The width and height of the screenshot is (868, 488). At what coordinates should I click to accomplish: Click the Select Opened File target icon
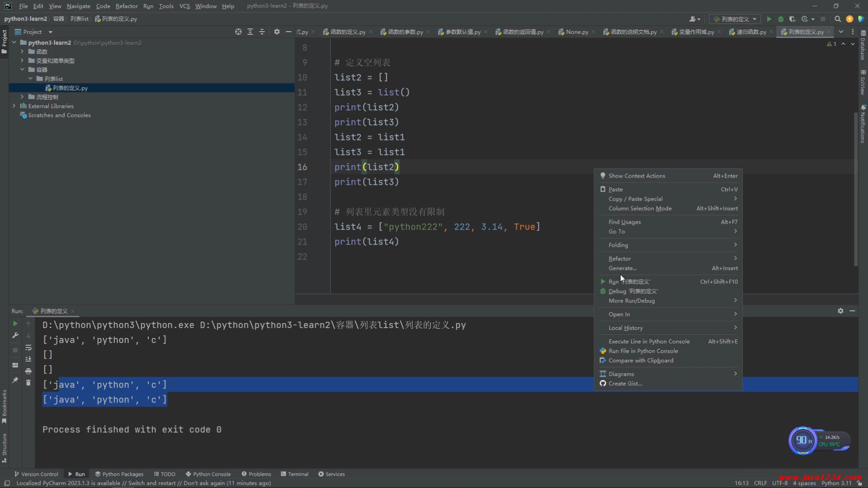pyautogui.click(x=238, y=32)
